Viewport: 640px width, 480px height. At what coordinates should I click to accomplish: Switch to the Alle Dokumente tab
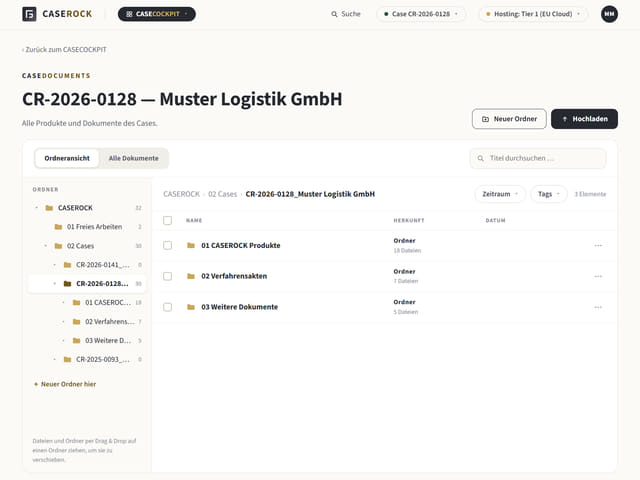(133, 158)
